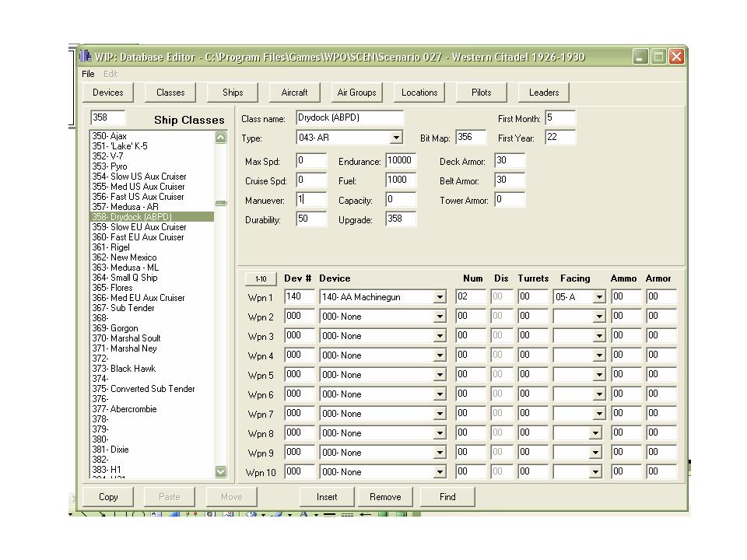The width and height of the screenshot is (747, 560).
Task: Expand the Wpn 1 Facing dropdown
Action: point(599,297)
